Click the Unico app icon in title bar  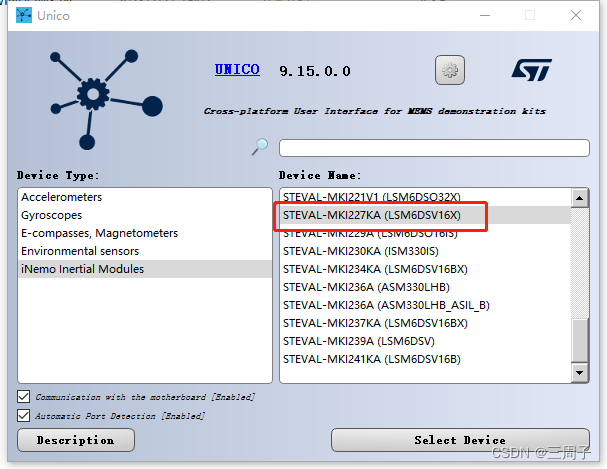tap(24, 15)
